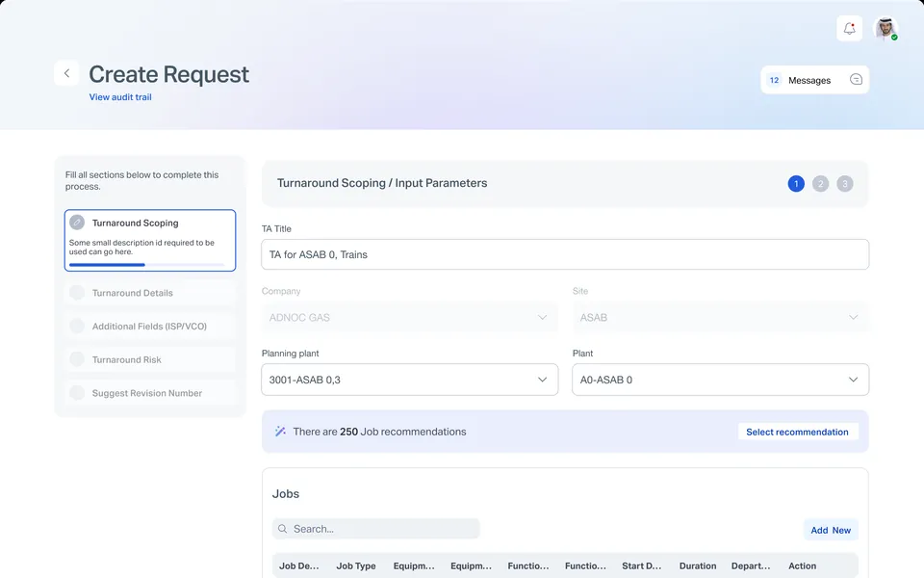Open the View audit trail link
The image size is (924, 578).
[120, 96]
